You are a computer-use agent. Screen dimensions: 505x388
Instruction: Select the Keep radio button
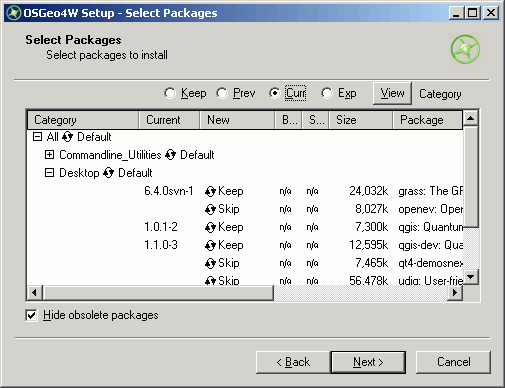170,93
